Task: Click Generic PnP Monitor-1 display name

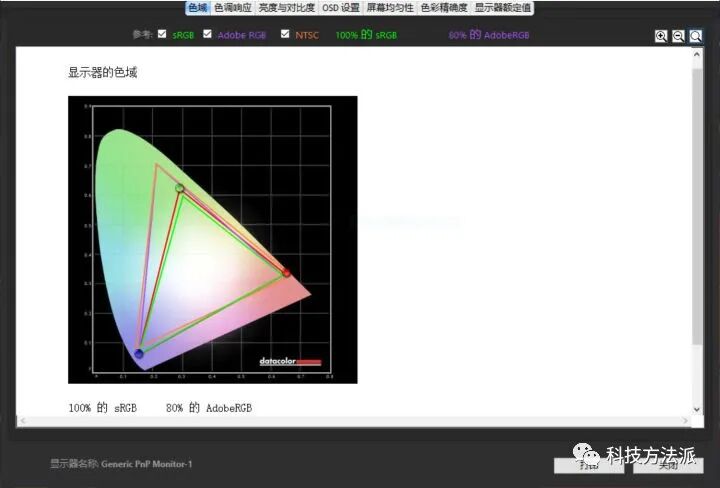Action: coord(146,464)
